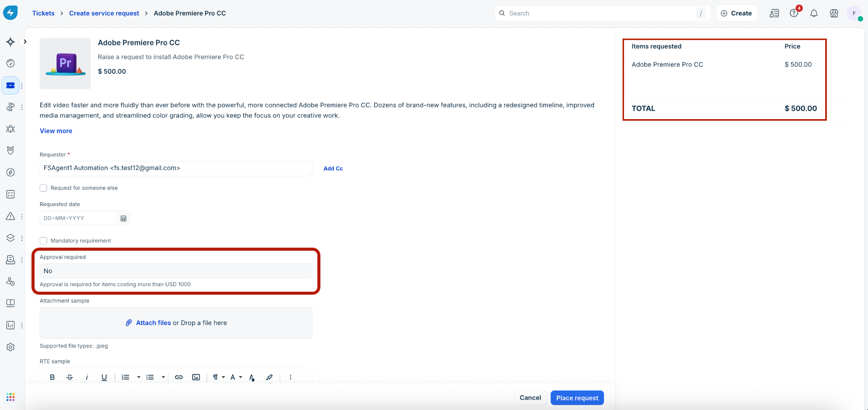Viewport: 868px width, 410px height.
Task: Open the Freddy AI sparkle icon in sidebar
Action: (x=11, y=42)
